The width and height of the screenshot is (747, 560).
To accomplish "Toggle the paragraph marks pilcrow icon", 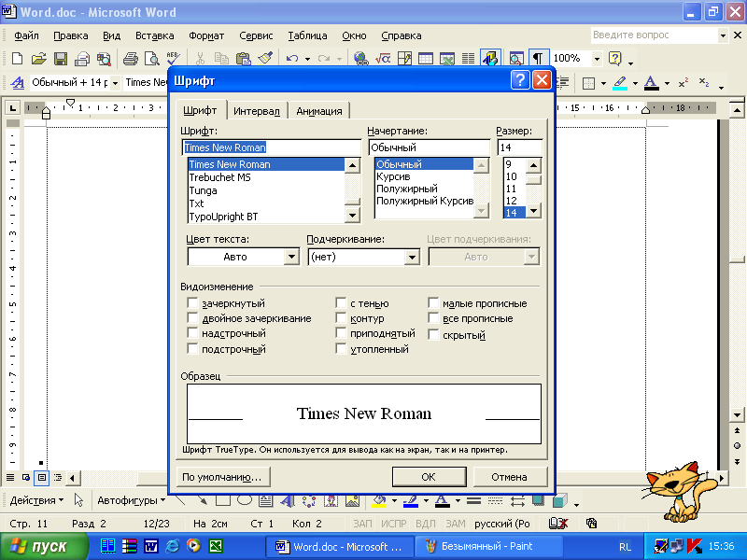I will [538, 59].
